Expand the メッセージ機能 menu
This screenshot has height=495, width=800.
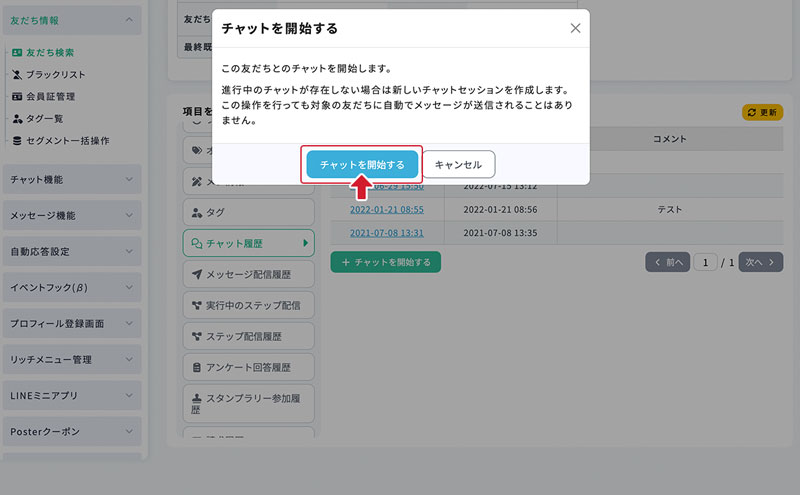[x=71, y=215]
